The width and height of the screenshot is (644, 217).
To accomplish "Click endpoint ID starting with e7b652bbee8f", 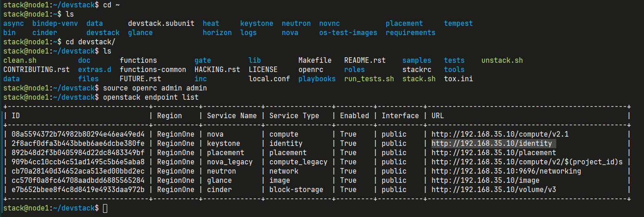I will pyautogui.click(x=78, y=189).
